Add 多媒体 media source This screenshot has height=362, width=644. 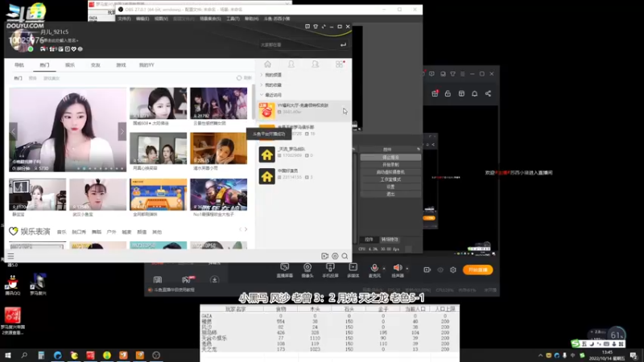point(353,270)
